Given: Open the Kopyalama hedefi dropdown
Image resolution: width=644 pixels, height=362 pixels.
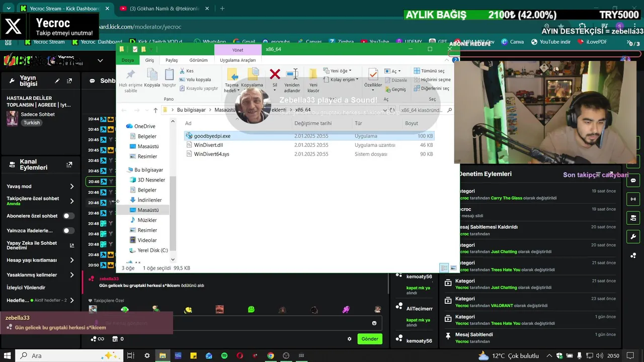Looking at the screenshot, I should tap(252, 80).
